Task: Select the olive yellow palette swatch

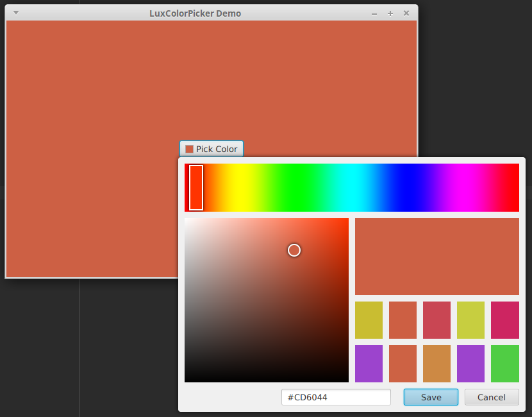Action: click(369, 319)
